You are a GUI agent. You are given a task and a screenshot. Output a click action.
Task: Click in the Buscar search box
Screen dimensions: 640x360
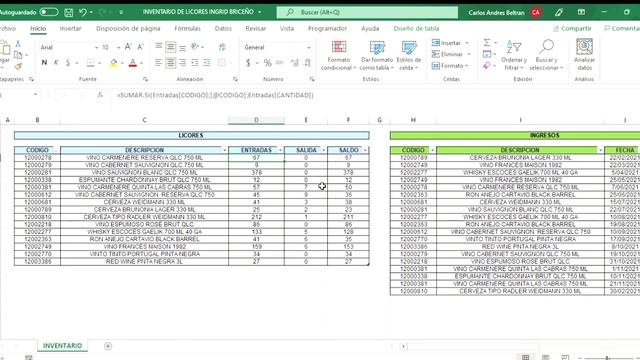tap(367, 12)
